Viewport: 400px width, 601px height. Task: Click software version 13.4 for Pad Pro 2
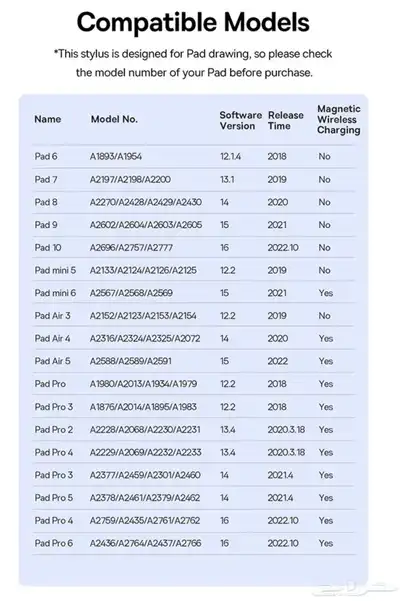[228, 430]
